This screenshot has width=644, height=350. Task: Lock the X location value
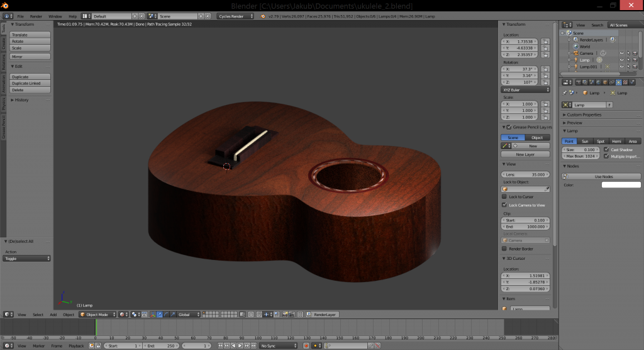point(545,42)
